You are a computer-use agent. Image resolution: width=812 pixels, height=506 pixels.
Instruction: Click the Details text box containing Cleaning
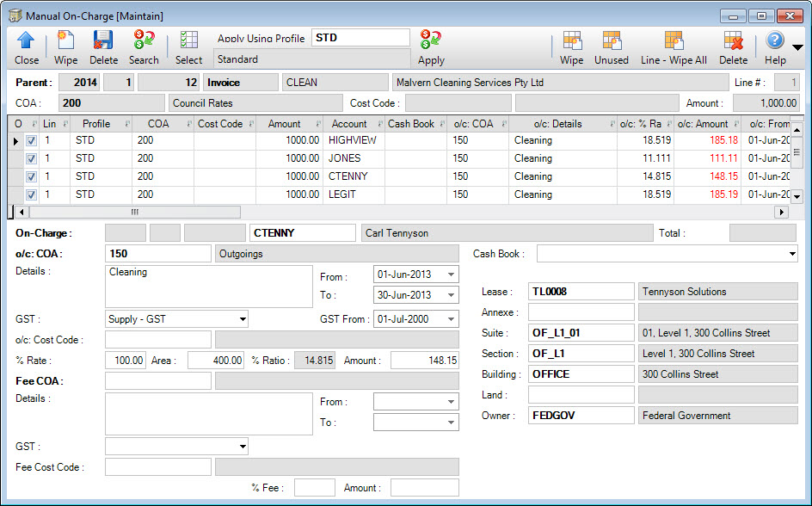click(x=209, y=287)
